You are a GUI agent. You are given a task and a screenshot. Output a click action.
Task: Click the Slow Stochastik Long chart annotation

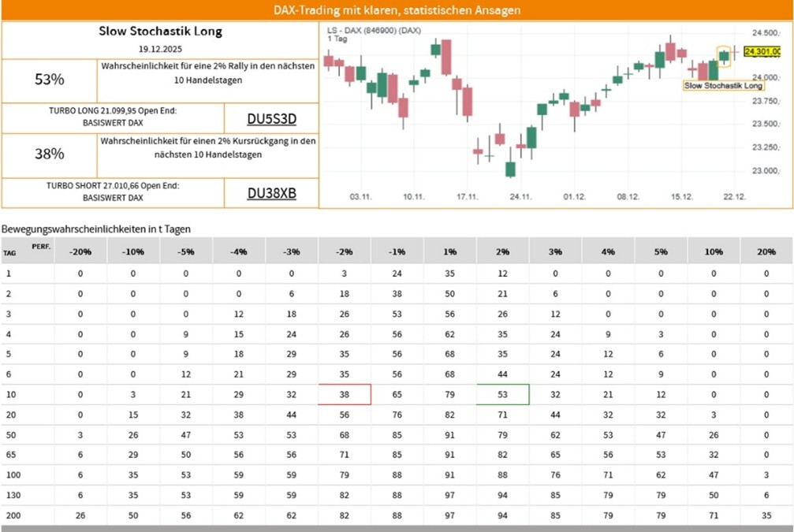(x=723, y=85)
